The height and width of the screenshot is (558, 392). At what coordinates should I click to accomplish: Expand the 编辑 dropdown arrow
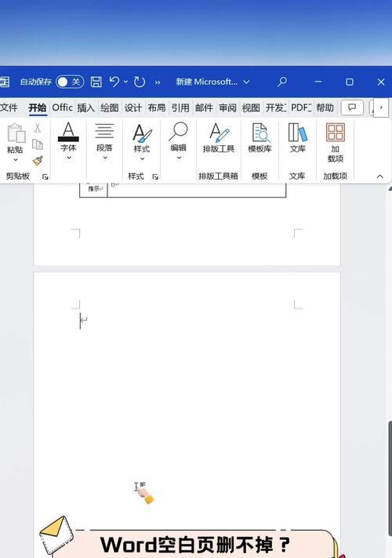(179, 158)
